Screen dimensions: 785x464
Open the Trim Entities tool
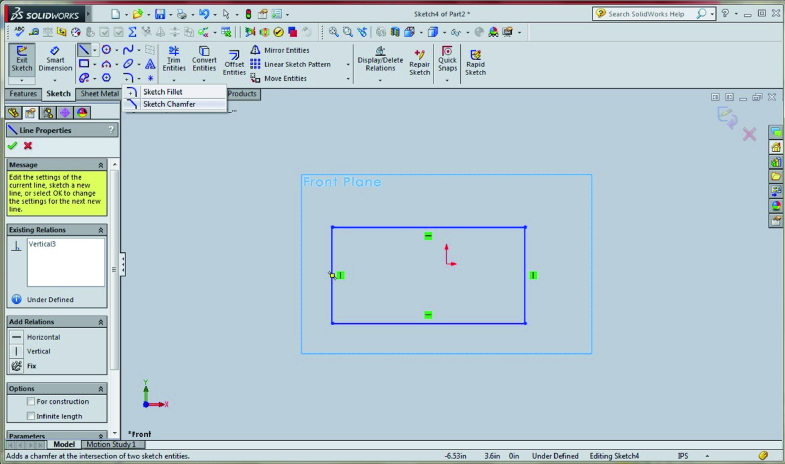point(174,60)
